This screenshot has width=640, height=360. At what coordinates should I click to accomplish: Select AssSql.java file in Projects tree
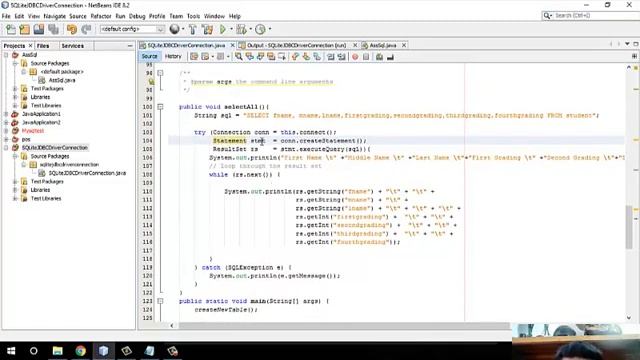pyautogui.click(x=62, y=80)
